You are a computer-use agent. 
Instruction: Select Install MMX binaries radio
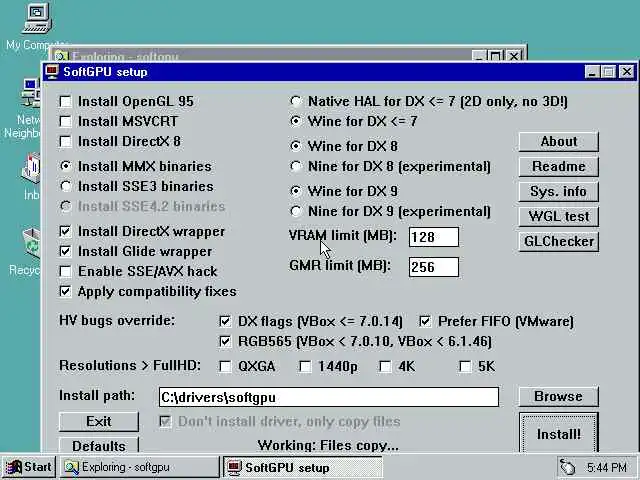tap(66, 166)
